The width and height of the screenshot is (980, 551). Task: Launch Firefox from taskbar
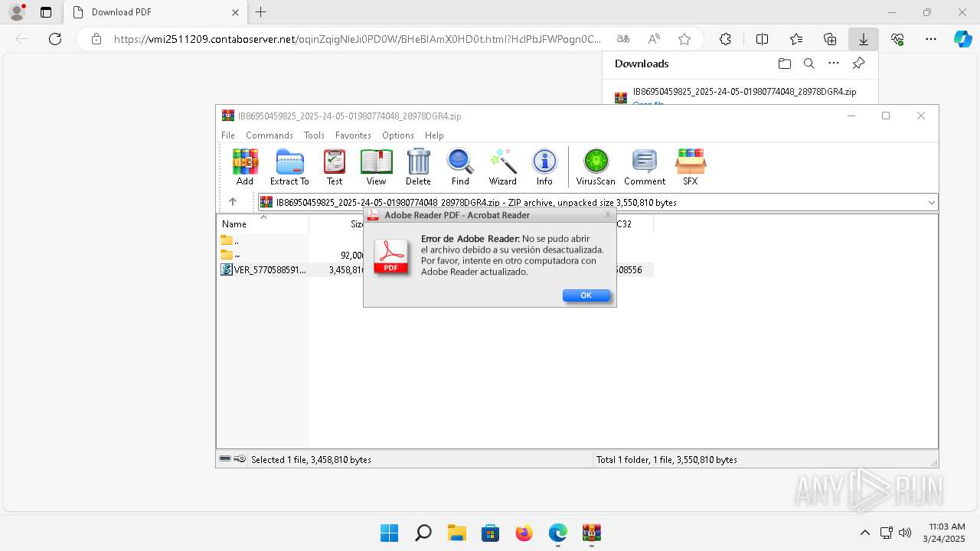524,533
